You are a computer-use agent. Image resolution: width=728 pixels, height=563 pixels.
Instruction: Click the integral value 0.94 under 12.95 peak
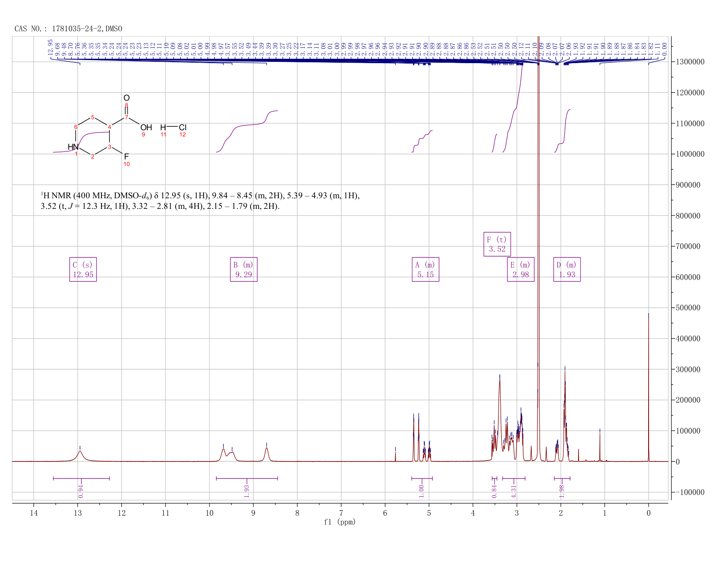point(81,491)
